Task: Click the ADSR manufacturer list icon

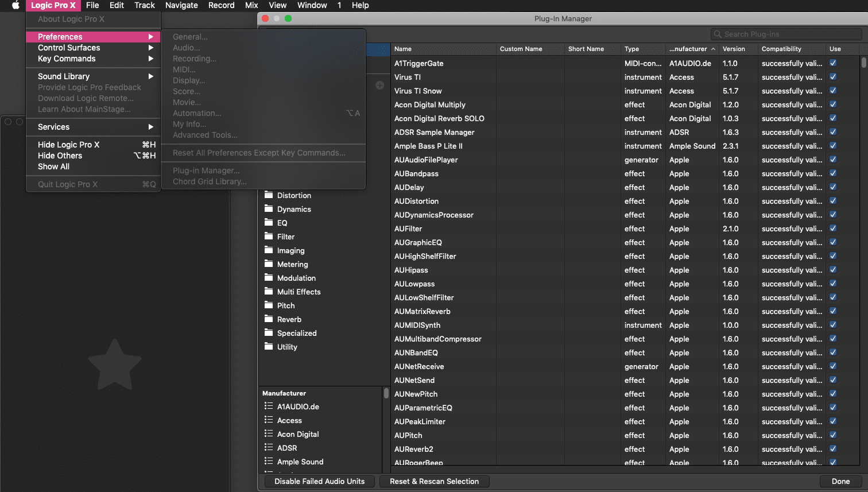Action: click(x=269, y=448)
